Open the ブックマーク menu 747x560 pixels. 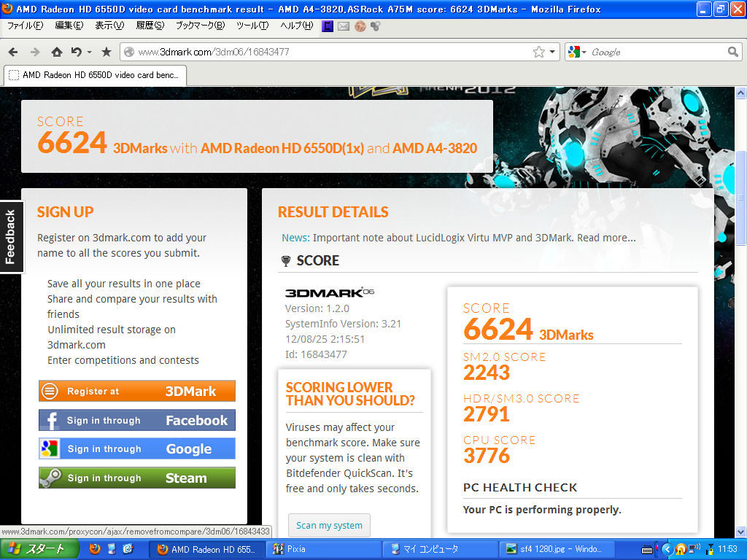coord(200,26)
